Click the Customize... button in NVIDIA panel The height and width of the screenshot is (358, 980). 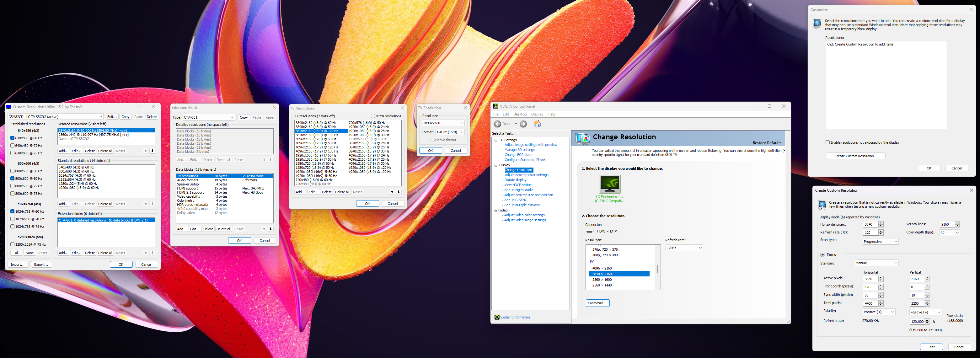[x=598, y=303]
